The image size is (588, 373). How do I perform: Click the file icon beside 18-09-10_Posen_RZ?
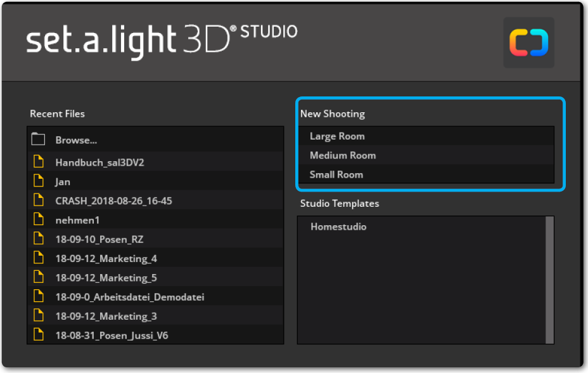(39, 239)
